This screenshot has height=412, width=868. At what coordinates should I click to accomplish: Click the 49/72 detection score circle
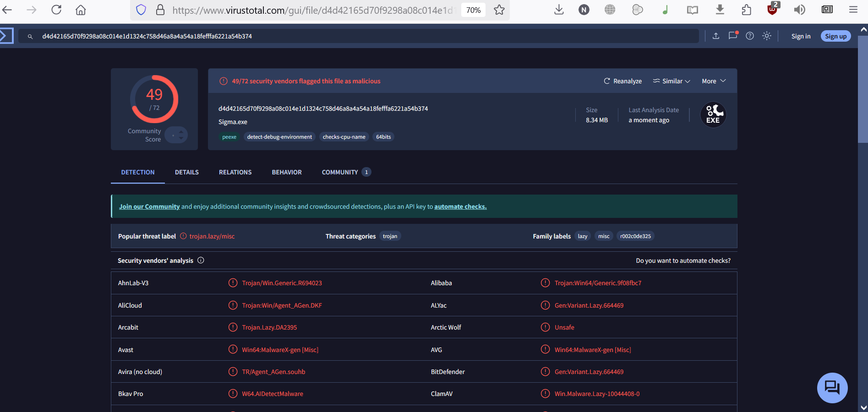pos(154,99)
